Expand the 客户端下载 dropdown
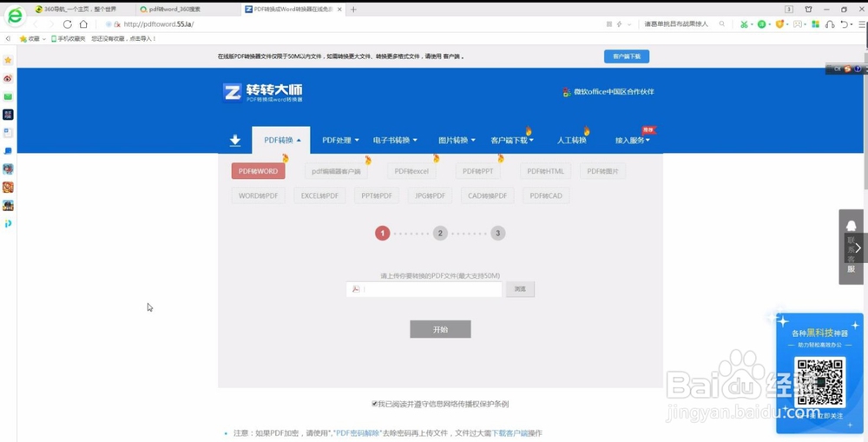868x442 pixels. [512, 140]
